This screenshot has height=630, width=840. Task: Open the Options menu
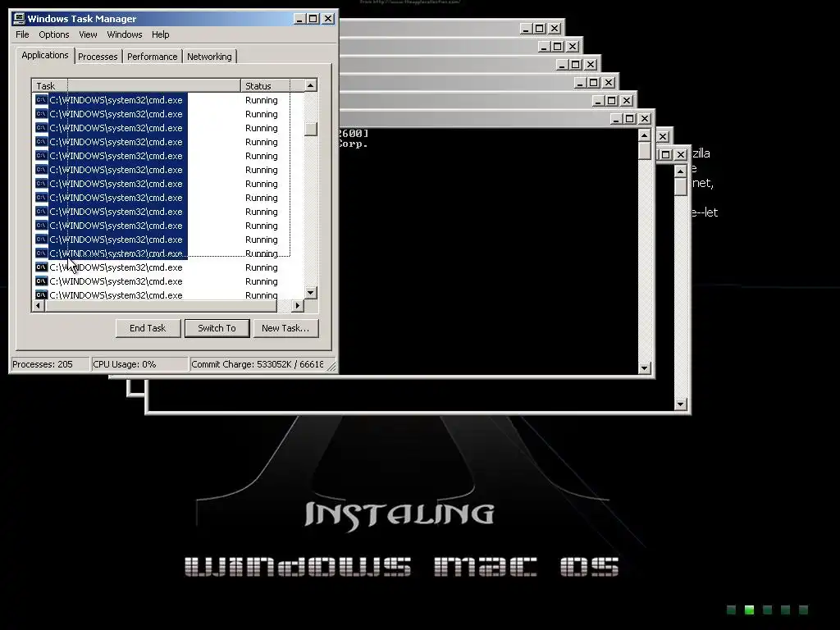click(53, 34)
